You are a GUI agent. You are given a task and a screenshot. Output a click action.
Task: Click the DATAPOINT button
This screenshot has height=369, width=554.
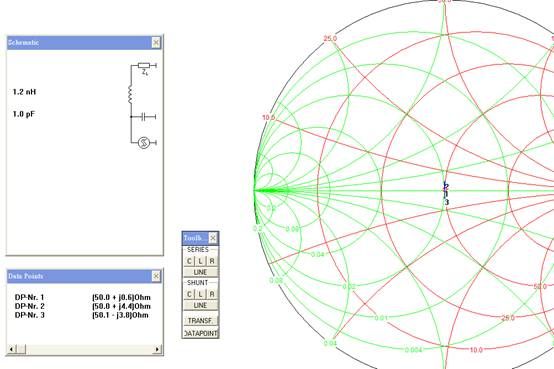(200, 333)
